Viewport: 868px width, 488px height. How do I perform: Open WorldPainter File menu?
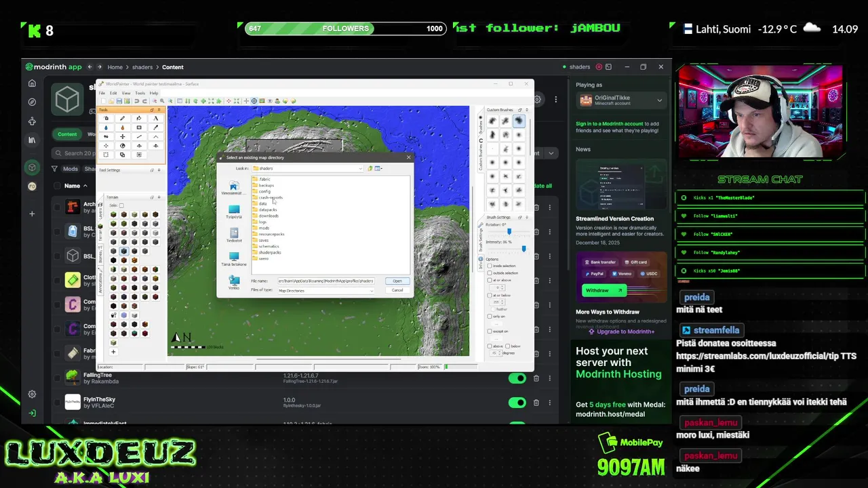(102, 93)
